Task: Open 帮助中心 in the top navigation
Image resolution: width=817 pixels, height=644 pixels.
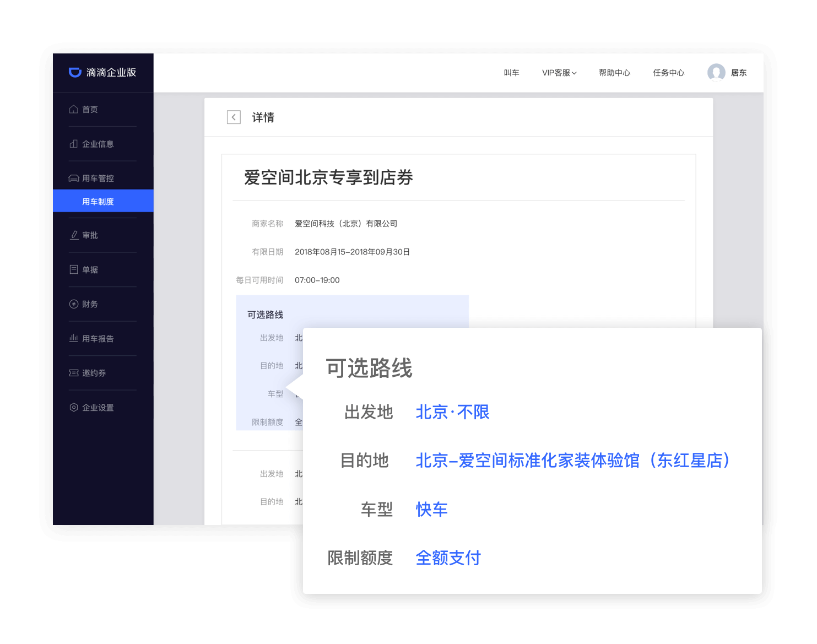Action: point(614,73)
